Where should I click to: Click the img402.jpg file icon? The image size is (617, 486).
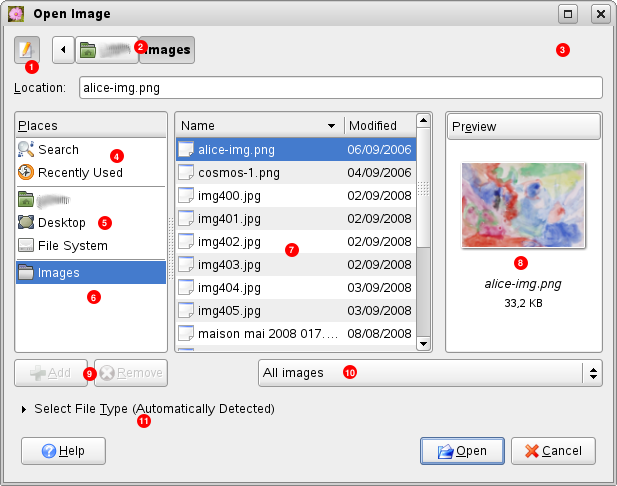point(186,242)
